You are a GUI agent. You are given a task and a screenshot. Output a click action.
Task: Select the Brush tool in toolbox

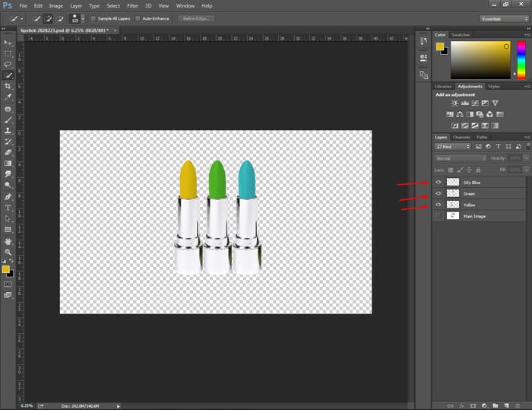[8, 120]
